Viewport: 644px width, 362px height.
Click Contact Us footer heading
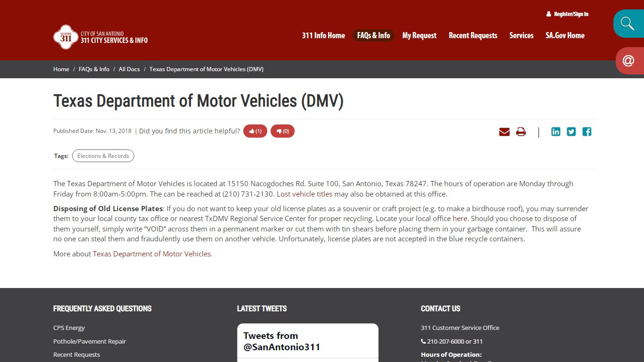click(x=440, y=309)
